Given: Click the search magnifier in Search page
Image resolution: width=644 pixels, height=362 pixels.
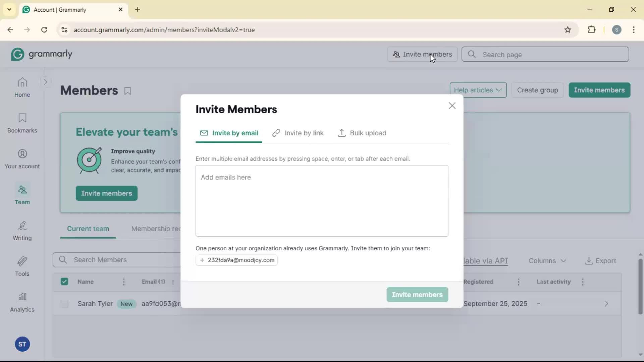Looking at the screenshot, I should 472,54.
